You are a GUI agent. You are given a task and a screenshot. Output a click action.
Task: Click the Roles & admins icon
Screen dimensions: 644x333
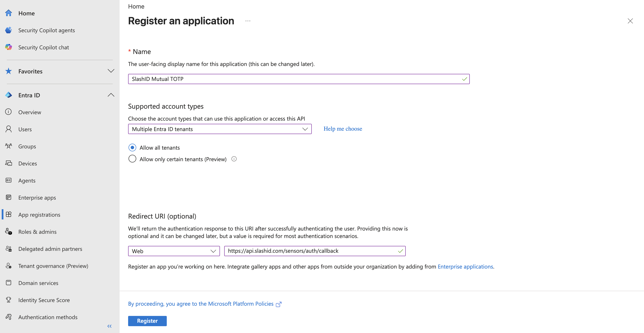click(x=9, y=232)
